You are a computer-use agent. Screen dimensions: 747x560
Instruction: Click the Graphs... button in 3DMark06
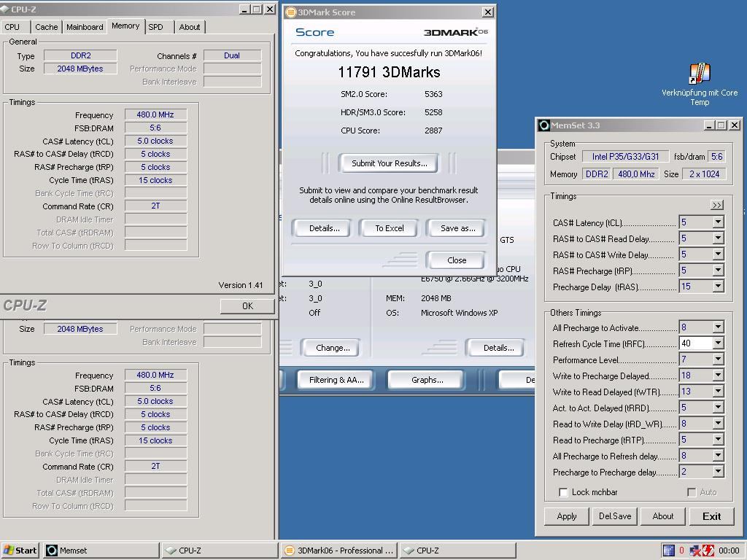427,380
